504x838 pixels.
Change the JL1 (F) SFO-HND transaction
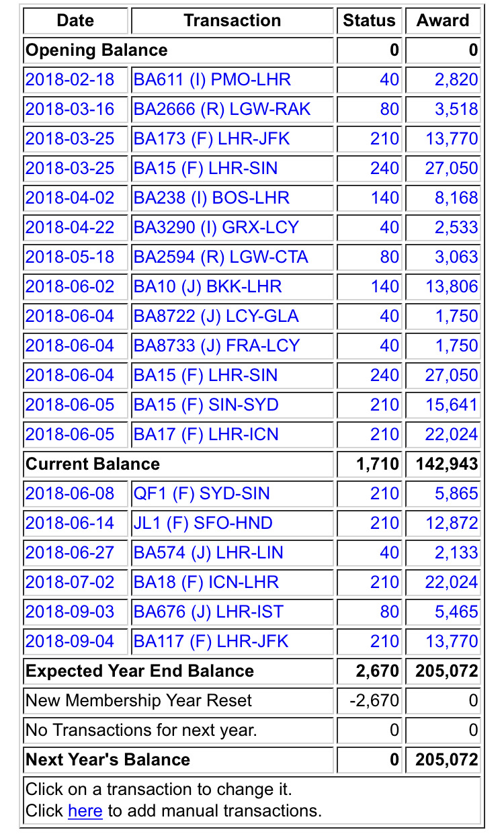203,523
